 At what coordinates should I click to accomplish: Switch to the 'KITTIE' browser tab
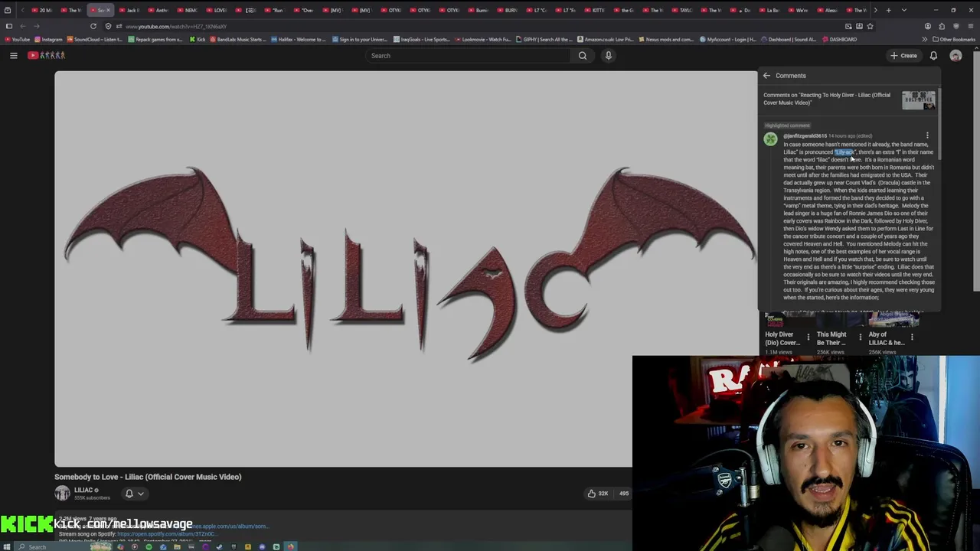point(595,10)
